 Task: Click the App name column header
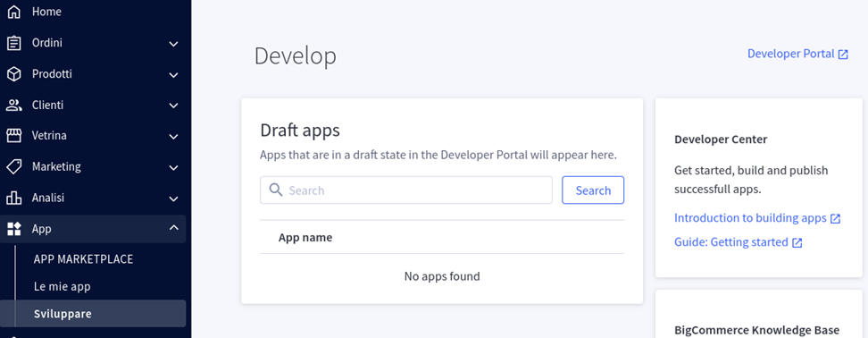(x=305, y=238)
